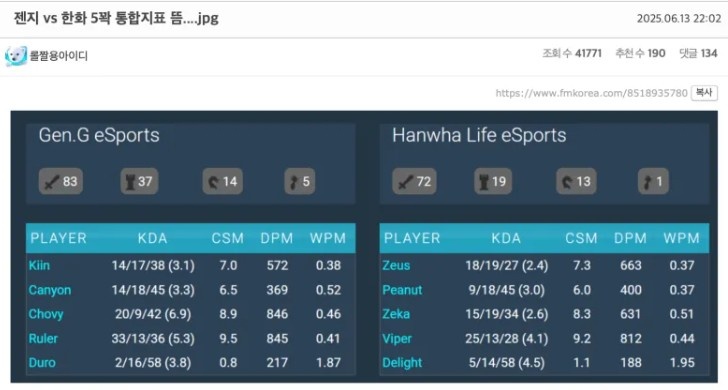Click Hanwha Life barons icon badge showing 1
This screenshot has height=390, width=728.
(x=653, y=181)
